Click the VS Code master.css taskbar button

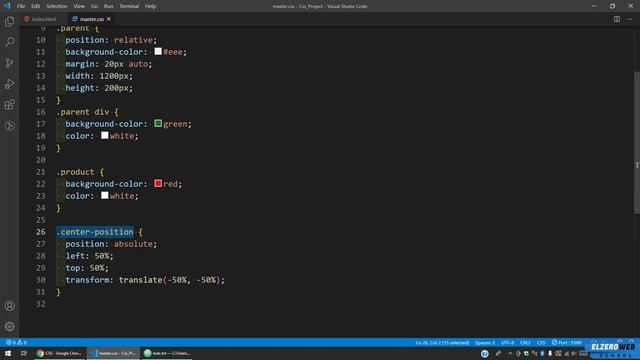tap(114, 353)
